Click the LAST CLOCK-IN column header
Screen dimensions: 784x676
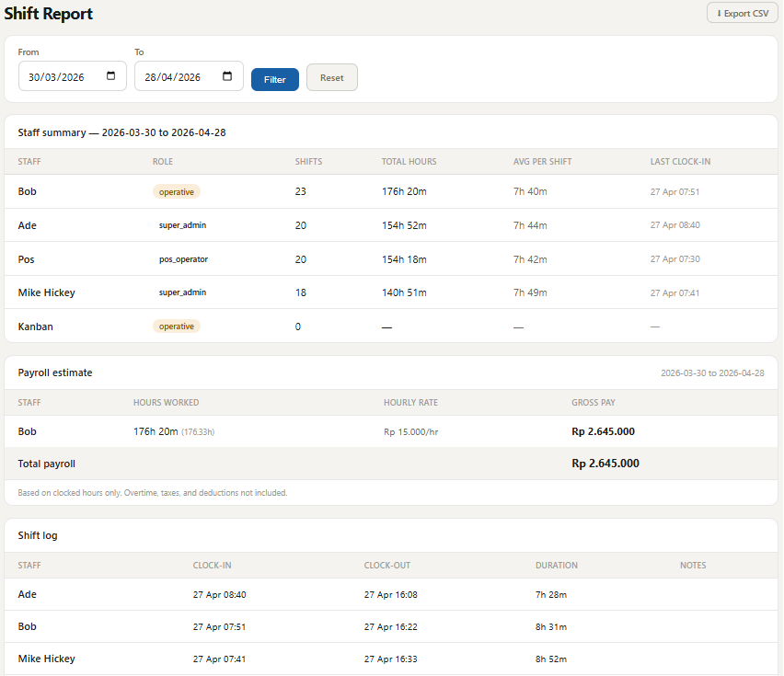tap(681, 161)
